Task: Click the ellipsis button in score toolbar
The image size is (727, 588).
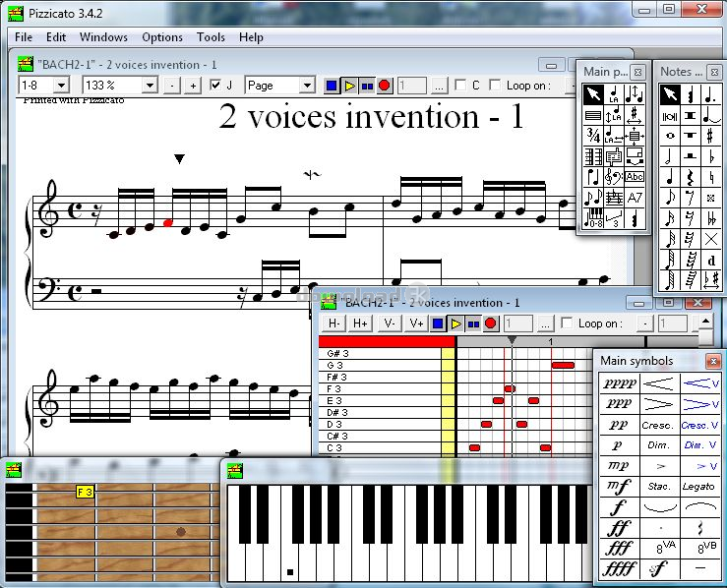Action: click(439, 86)
